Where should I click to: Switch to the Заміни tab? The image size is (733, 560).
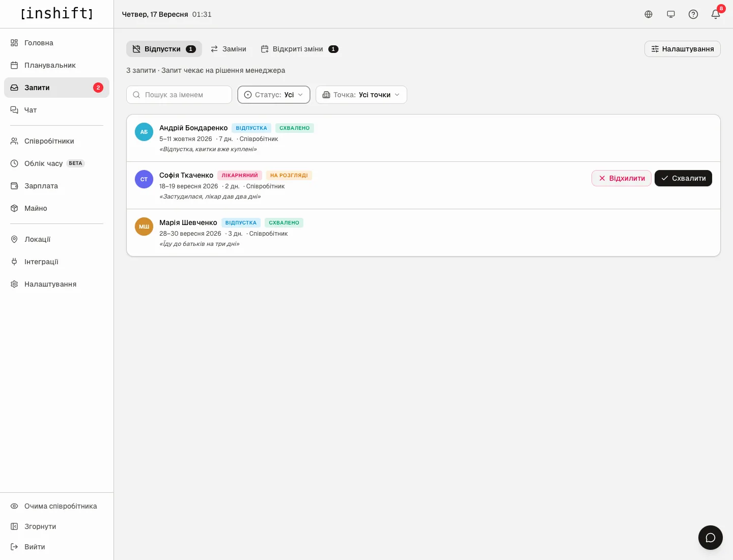coord(229,49)
